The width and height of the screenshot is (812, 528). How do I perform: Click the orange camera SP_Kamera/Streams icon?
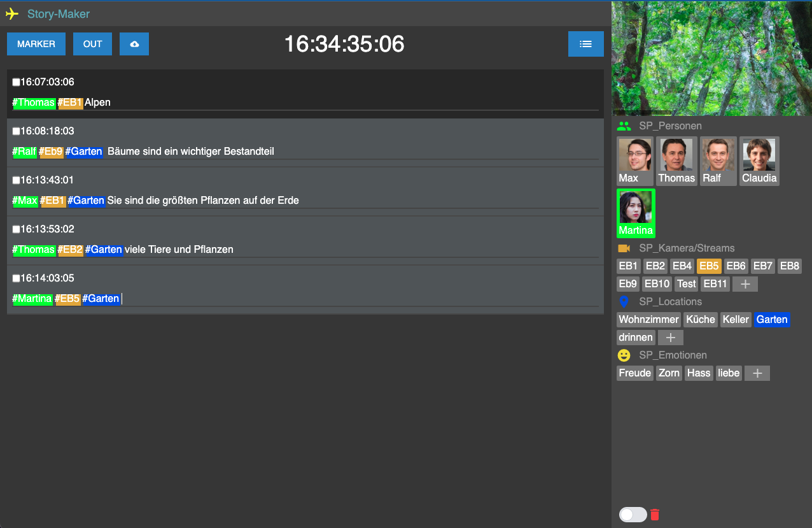[x=624, y=248]
